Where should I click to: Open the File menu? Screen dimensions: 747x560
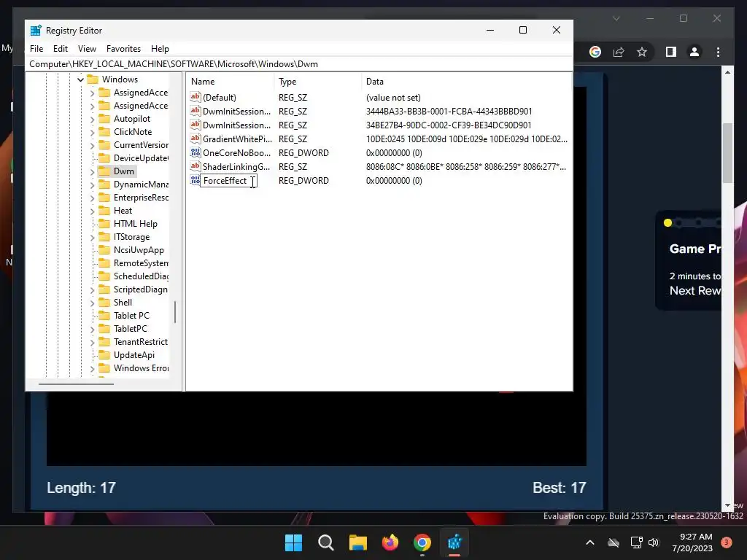(x=36, y=49)
